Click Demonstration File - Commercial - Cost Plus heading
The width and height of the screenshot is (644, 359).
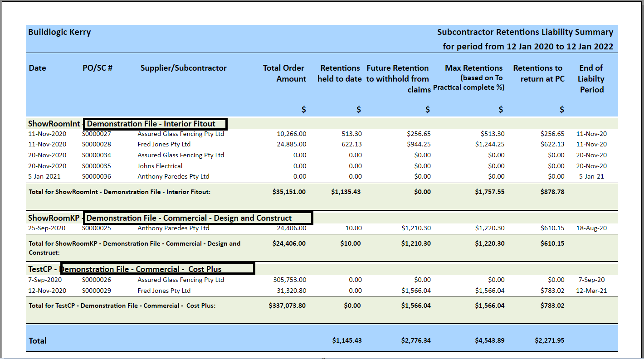[141, 269]
